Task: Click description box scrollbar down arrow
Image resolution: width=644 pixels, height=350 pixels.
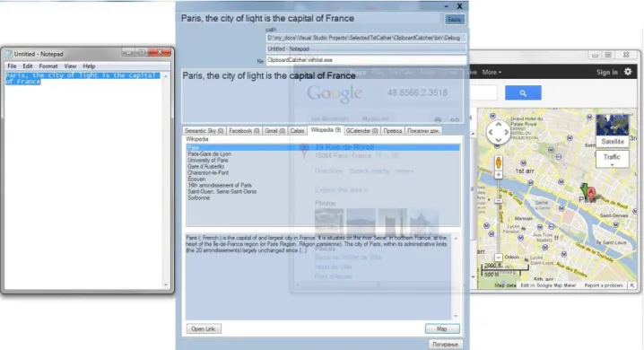Action: [456, 316]
